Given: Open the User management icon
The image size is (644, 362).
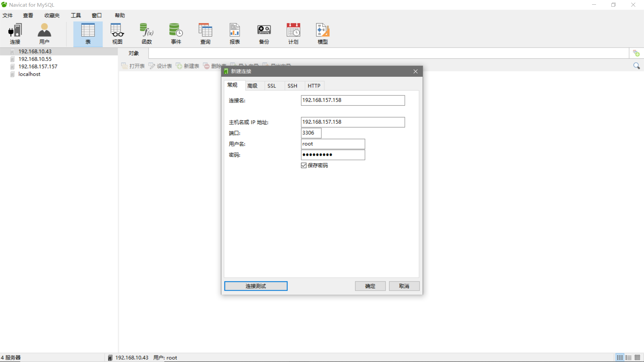Looking at the screenshot, I should 44,34.
